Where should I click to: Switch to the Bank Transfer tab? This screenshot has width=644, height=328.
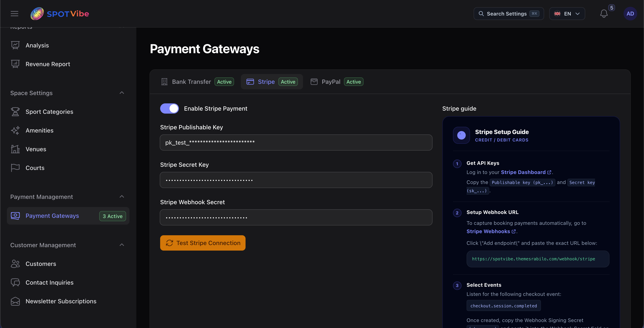pos(197,82)
